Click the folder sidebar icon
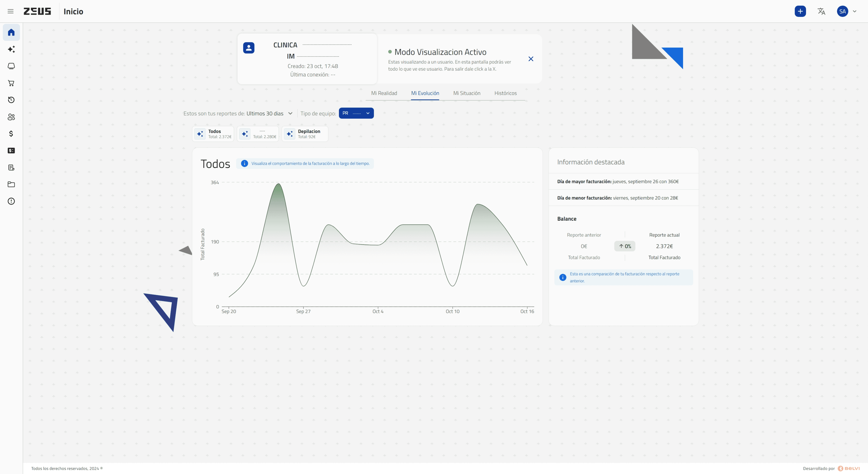Image resolution: width=868 pixels, height=474 pixels. [x=11, y=184]
